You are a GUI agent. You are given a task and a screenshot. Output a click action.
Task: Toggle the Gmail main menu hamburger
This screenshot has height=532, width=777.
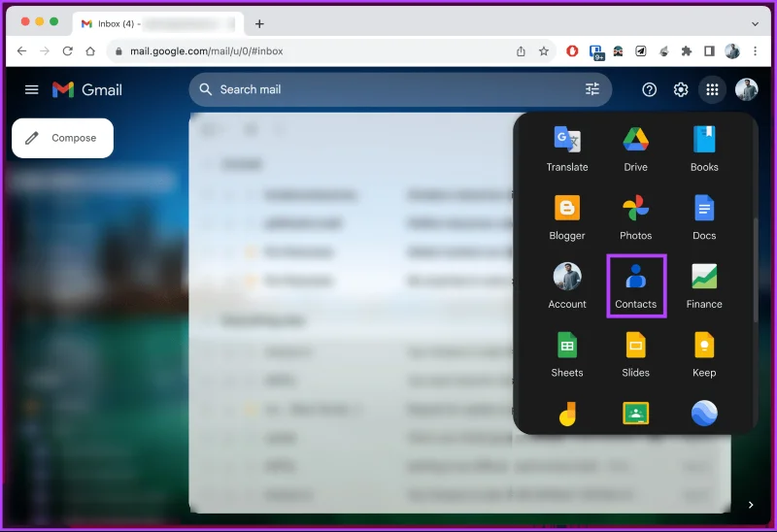coord(32,89)
